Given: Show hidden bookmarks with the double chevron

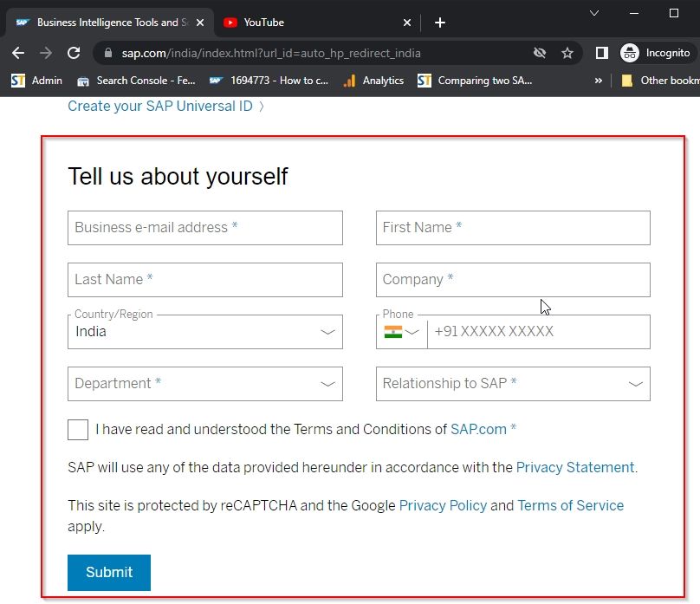Looking at the screenshot, I should click(599, 81).
